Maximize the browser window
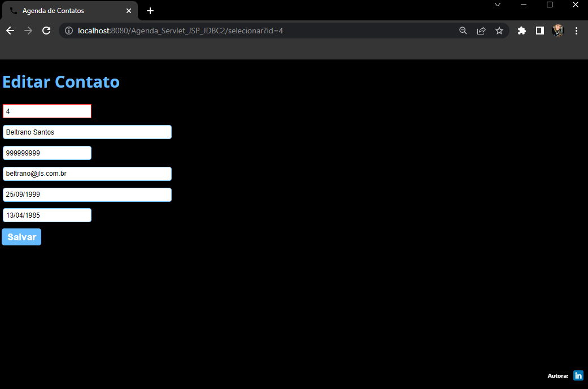Viewport: 588px width, 389px height. [x=550, y=5]
